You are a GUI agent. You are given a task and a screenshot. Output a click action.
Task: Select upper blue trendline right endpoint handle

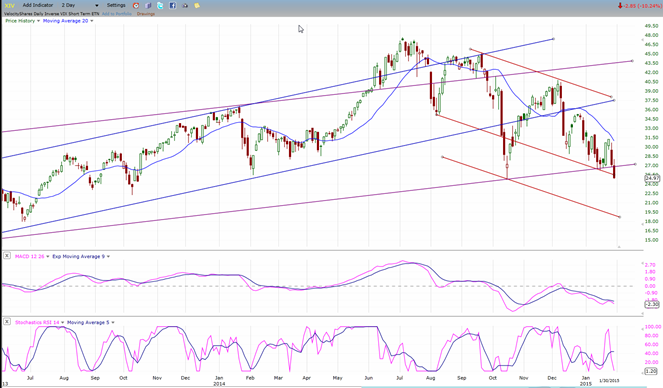click(553, 39)
